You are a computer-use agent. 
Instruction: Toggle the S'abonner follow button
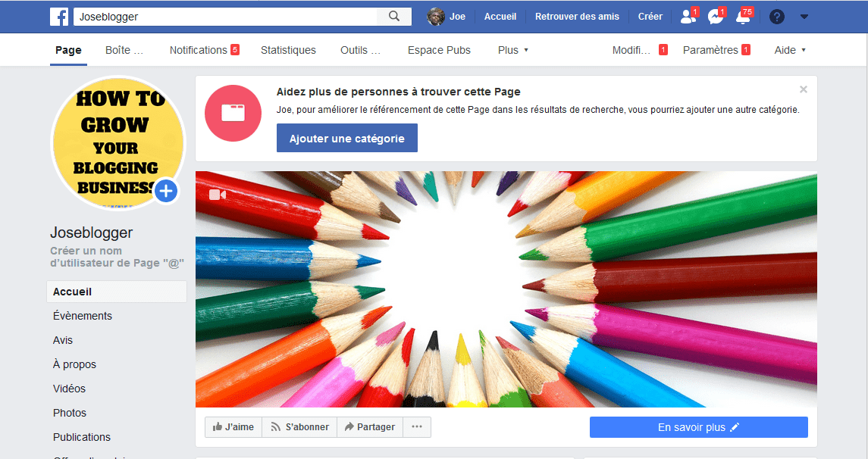299,427
